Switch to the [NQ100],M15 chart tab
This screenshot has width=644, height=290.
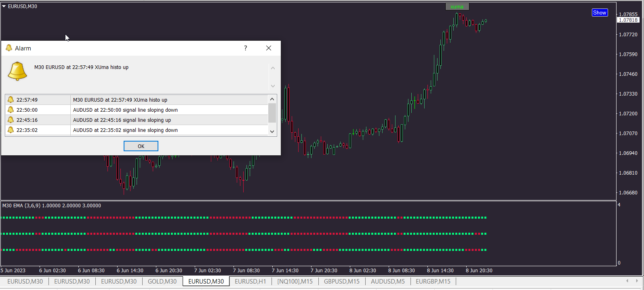coord(295,282)
